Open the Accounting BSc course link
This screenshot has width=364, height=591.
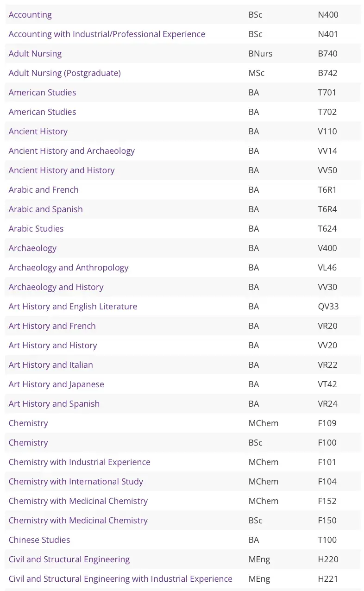[x=30, y=15]
